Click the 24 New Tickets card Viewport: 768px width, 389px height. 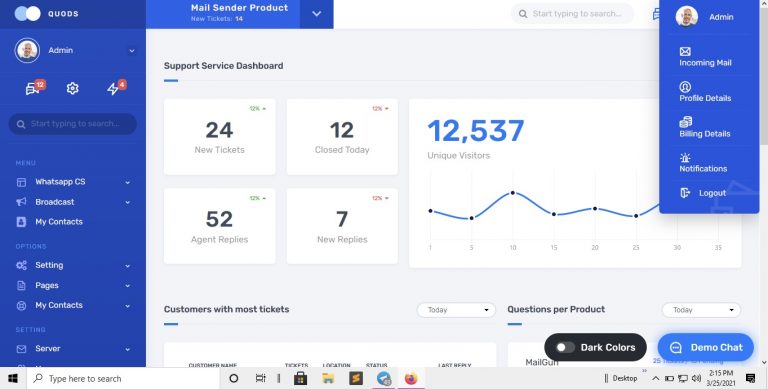coord(219,137)
